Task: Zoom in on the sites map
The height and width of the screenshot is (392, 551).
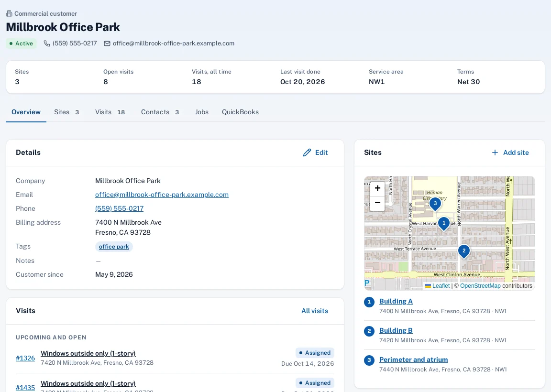Action: (377, 188)
